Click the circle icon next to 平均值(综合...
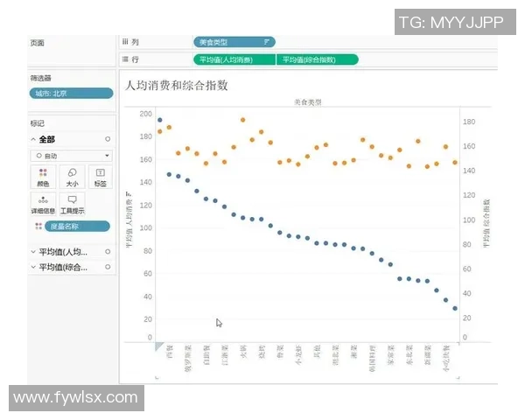 point(108,267)
